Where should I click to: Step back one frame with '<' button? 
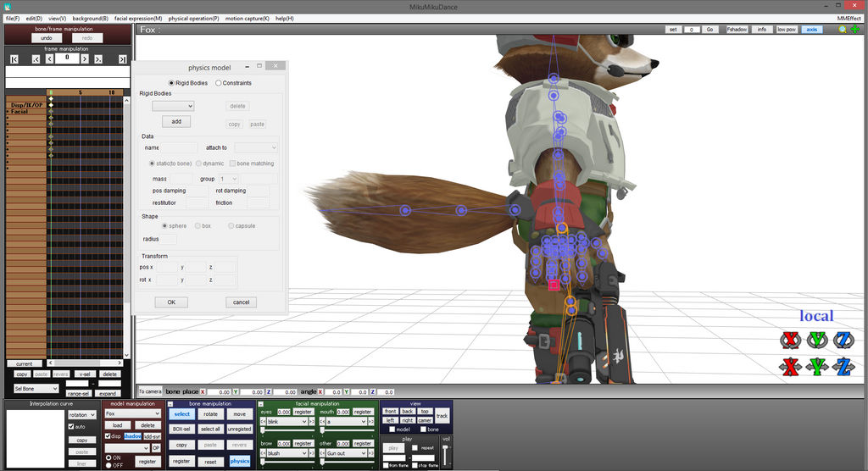pos(49,58)
